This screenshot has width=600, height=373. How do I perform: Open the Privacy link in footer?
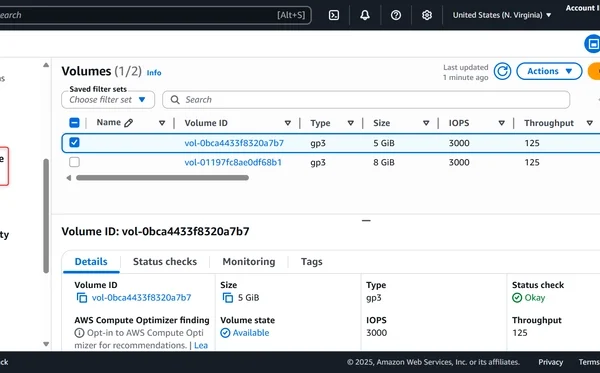(551, 362)
